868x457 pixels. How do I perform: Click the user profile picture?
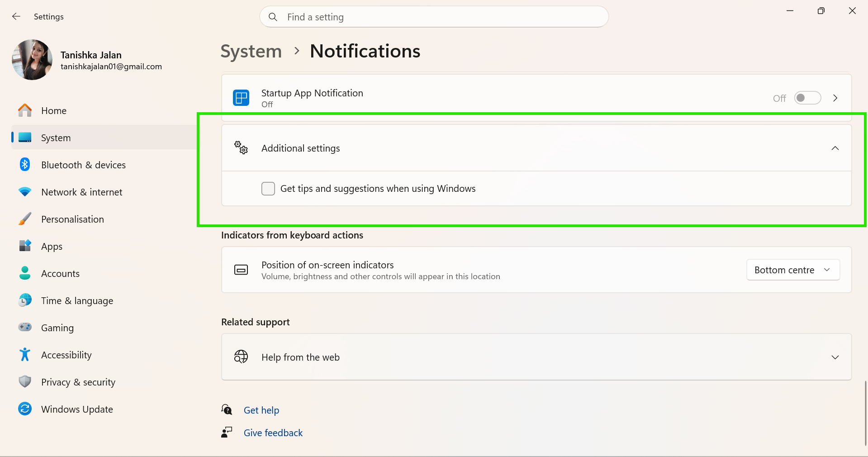(32, 60)
